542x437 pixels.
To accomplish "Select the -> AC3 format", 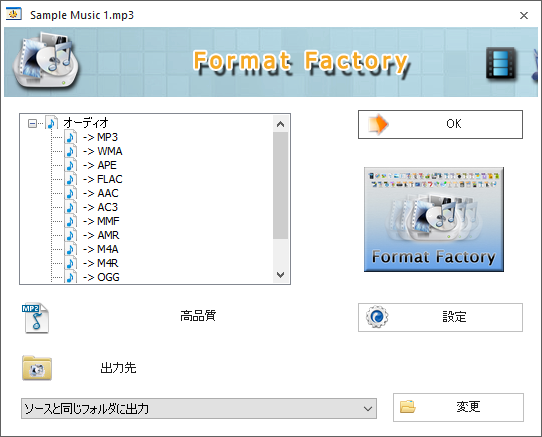I will click(x=101, y=207).
